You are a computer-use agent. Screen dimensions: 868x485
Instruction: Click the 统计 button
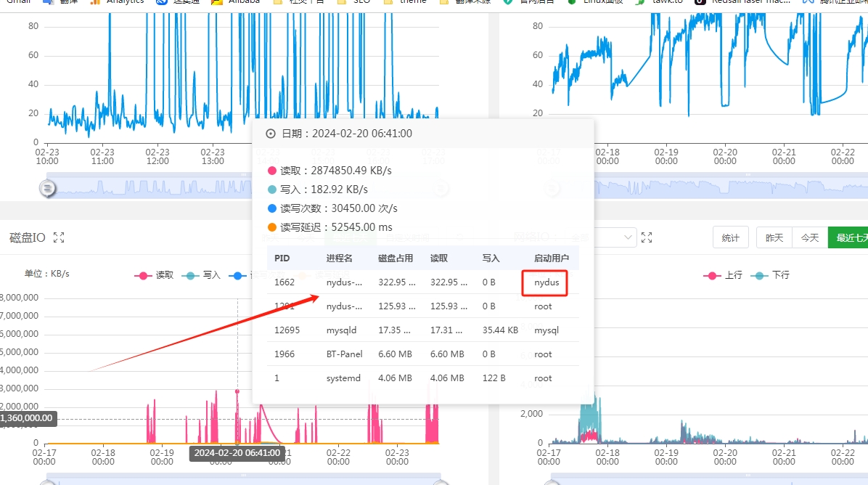pos(730,237)
